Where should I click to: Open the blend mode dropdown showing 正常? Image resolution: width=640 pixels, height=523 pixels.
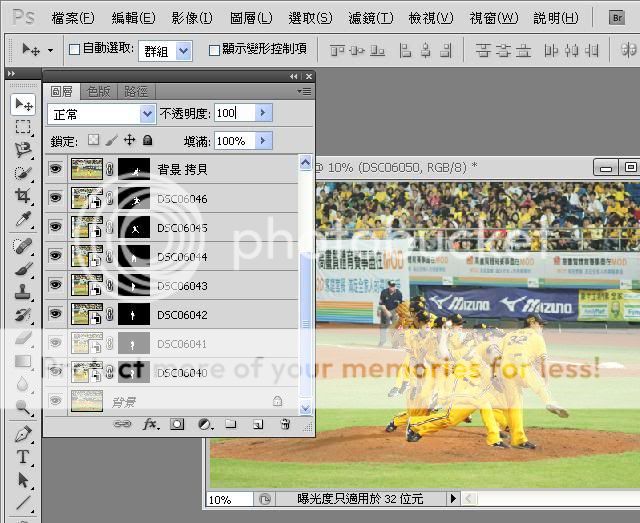(102, 114)
